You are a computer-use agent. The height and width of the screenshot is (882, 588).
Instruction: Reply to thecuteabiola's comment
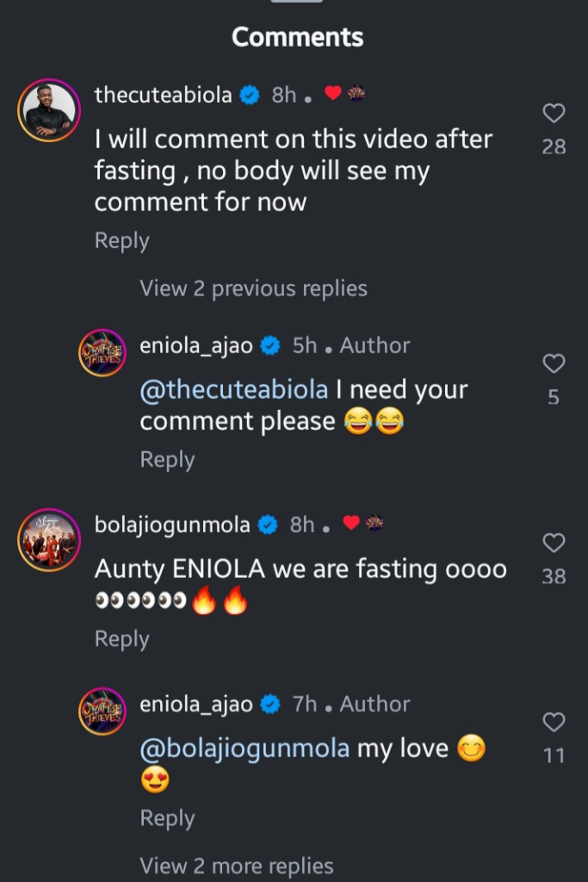(x=121, y=241)
